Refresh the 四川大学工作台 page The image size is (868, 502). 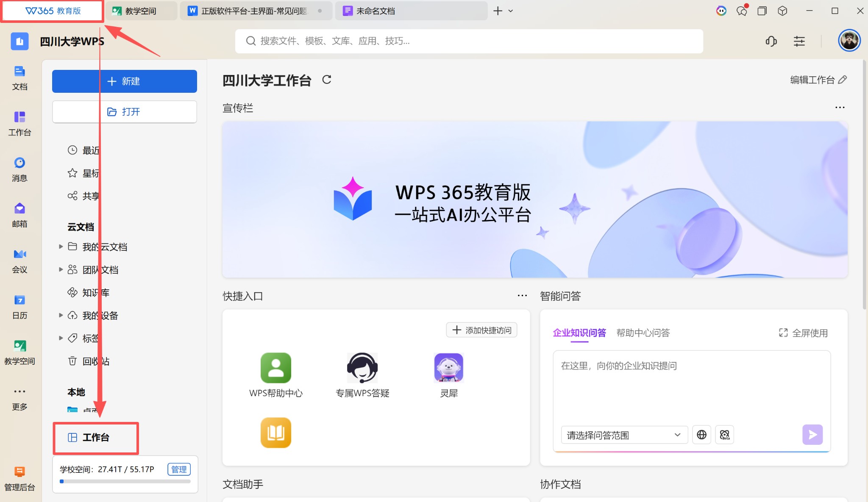(x=326, y=79)
